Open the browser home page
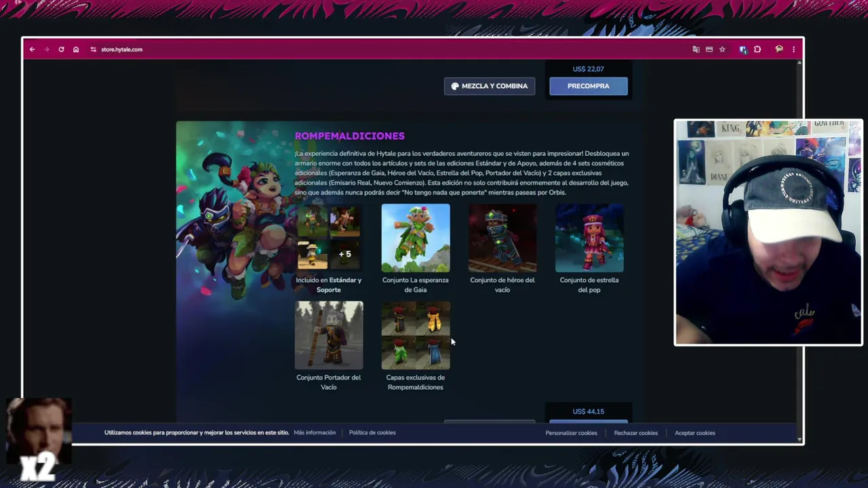This screenshot has width=868, height=488. tap(76, 49)
